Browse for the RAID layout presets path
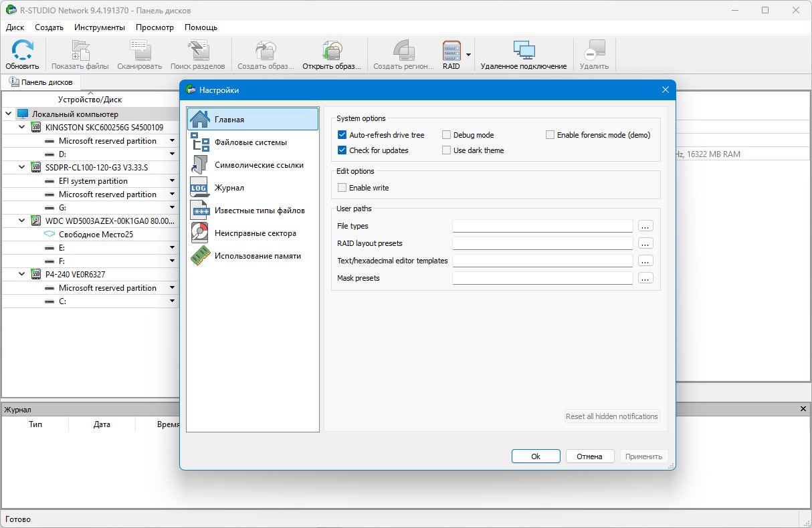This screenshot has width=812, height=528. click(x=645, y=243)
